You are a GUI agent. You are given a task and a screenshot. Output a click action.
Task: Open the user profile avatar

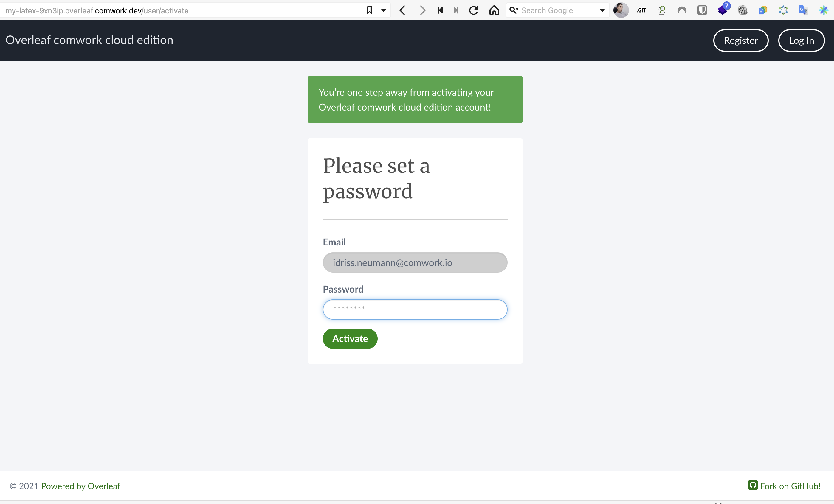pos(621,10)
